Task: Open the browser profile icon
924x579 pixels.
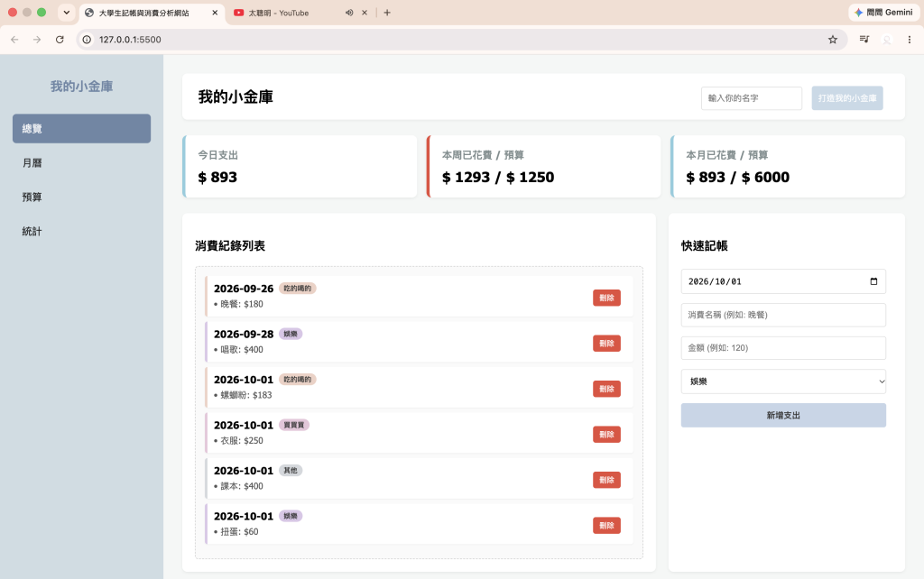Action: (x=887, y=40)
